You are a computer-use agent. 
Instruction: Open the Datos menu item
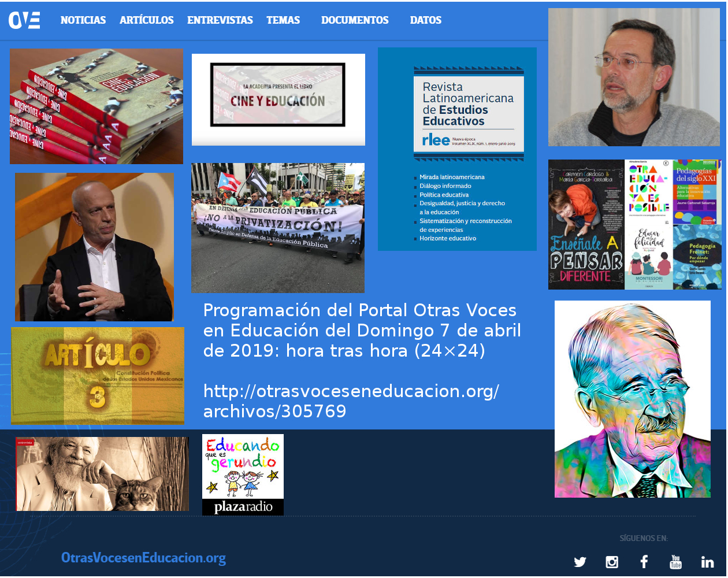426,20
